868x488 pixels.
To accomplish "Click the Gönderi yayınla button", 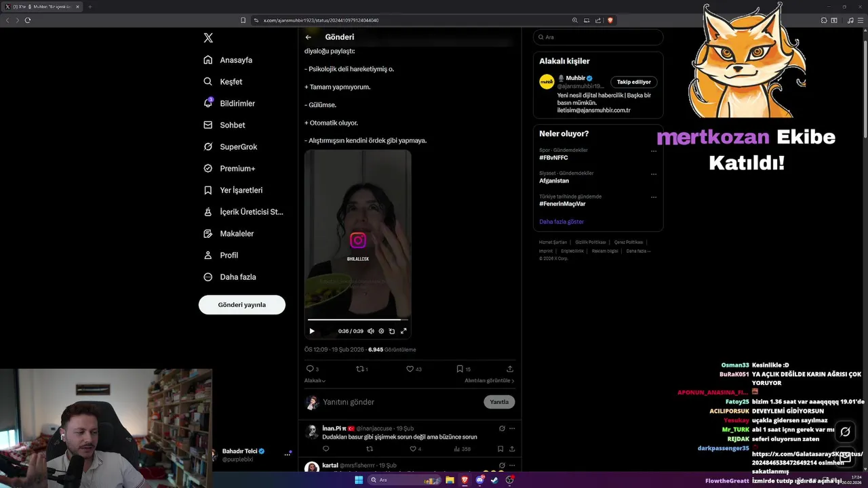I will 242,305.
